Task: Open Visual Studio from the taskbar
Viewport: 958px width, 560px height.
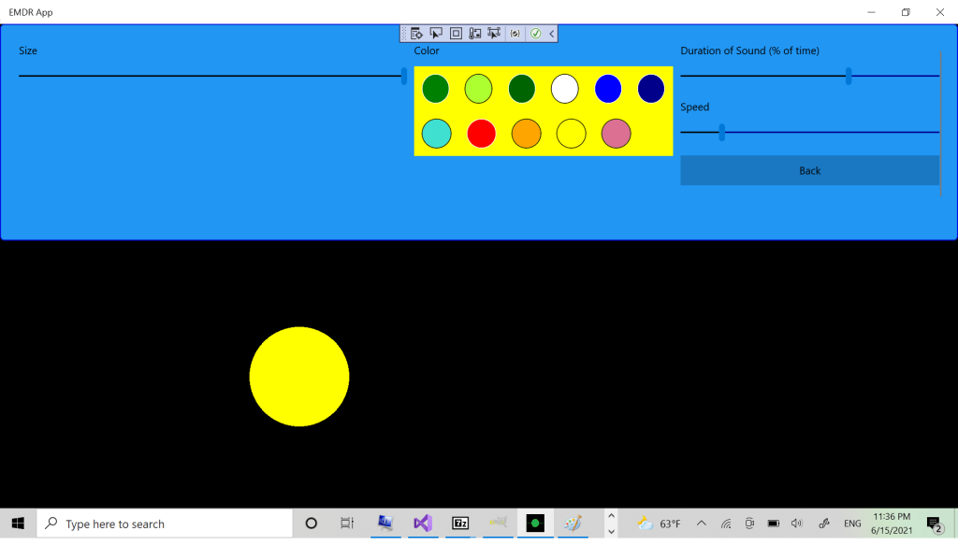Action: tap(422, 524)
